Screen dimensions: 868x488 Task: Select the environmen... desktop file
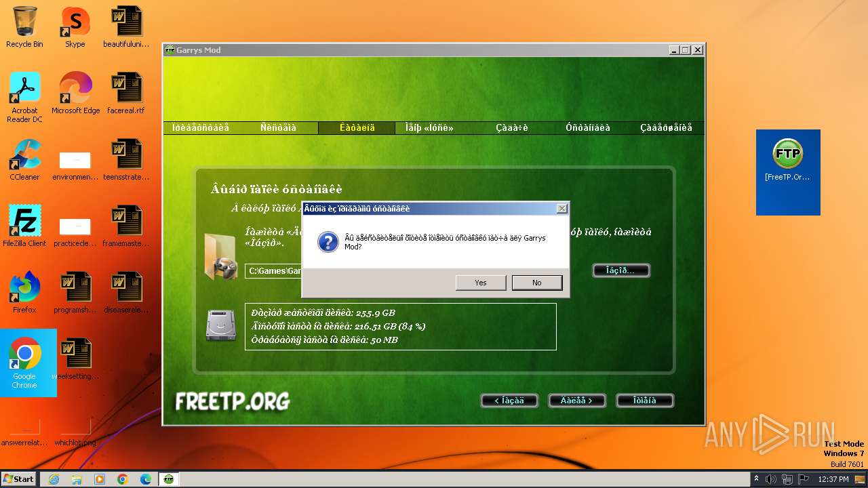75,166
